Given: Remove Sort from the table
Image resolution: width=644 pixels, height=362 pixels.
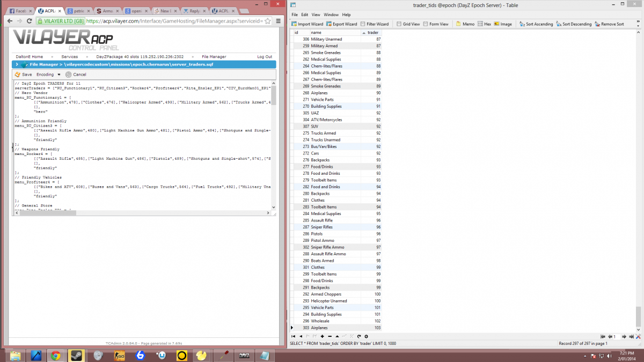Looking at the screenshot, I should pos(609,24).
